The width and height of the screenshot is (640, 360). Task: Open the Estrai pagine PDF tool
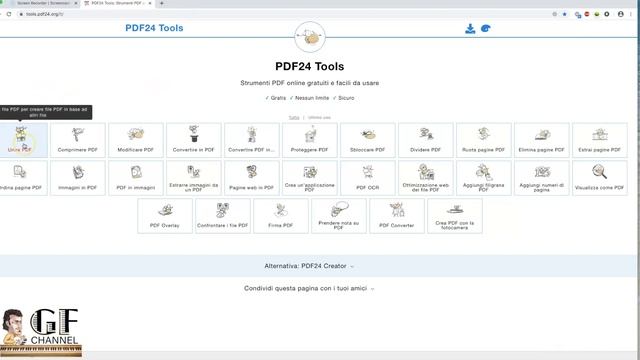click(x=599, y=140)
